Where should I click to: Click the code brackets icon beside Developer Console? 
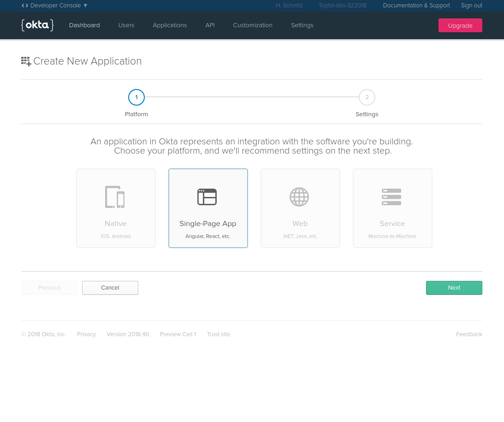click(x=25, y=6)
